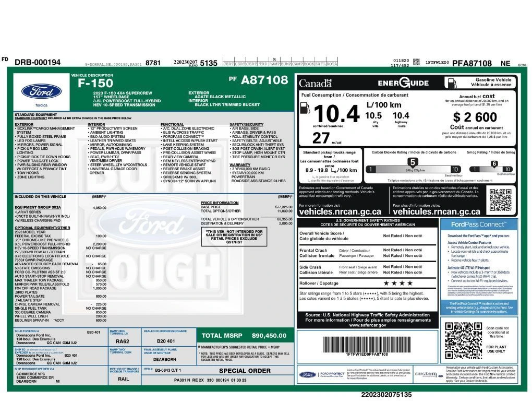This screenshot has width=532, height=401.
Task: Click the PF A87108 number in the green header
Action: pos(258,80)
